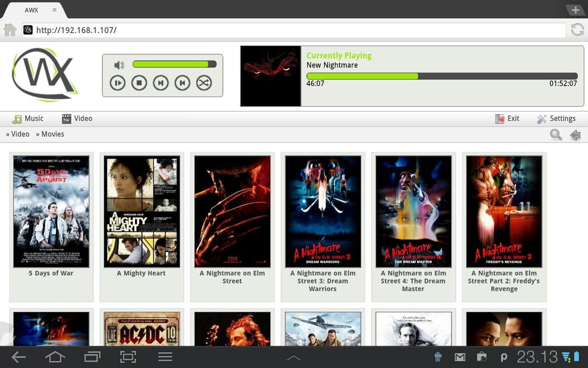
Task: Click the 23.13 system clock
Action: (537, 357)
